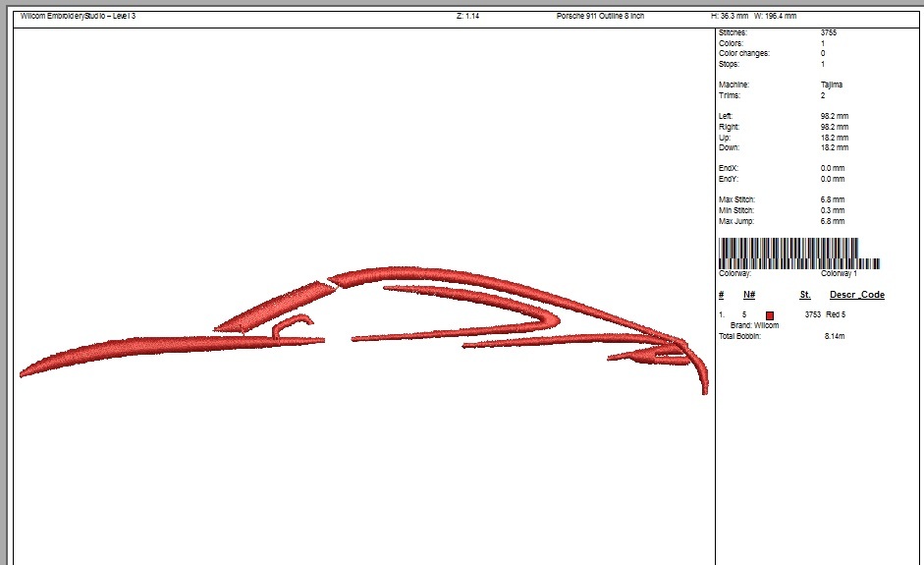
Task: Click the 'Porsche 911 Outline 8 Inch' title
Action: click(600, 16)
